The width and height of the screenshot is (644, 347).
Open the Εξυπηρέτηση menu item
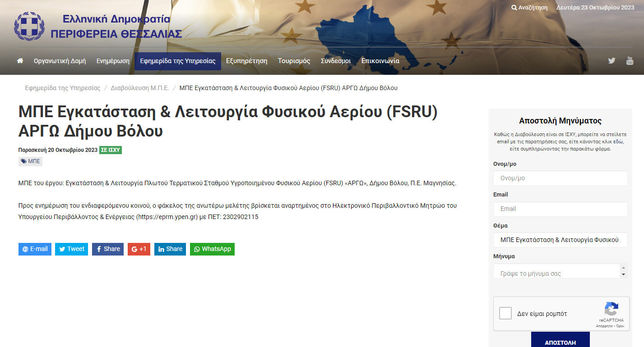pyautogui.click(x=246, y=61)
